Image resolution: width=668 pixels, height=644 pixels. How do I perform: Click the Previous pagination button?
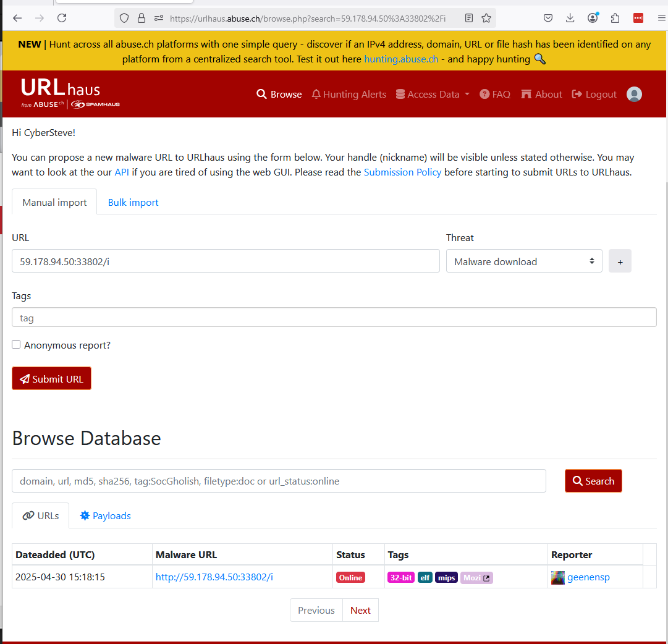pos(316,610)
